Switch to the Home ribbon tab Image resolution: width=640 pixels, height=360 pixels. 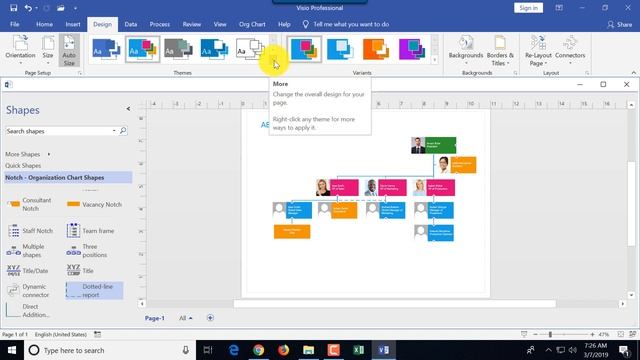point(44,24)
